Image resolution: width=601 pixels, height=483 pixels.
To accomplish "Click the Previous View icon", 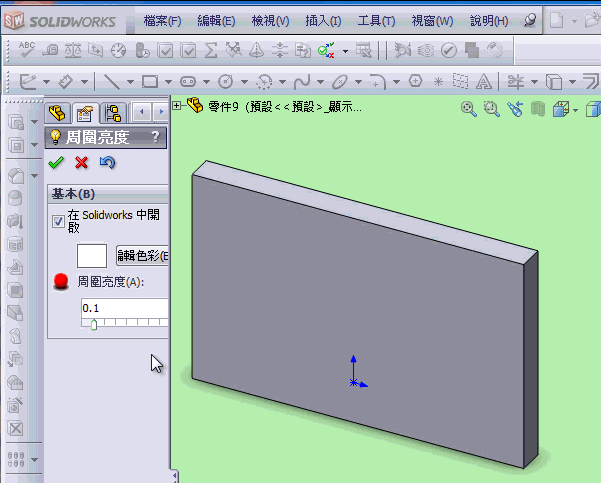I will [x=515, y=109].
